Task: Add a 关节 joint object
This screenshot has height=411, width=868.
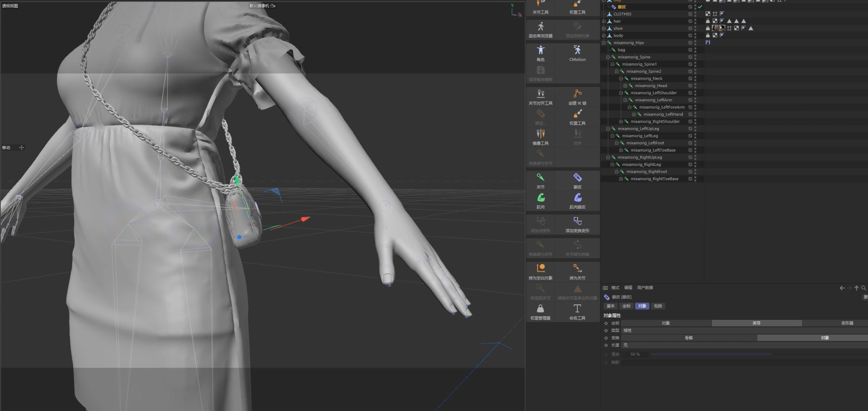Action: (541, 181)
